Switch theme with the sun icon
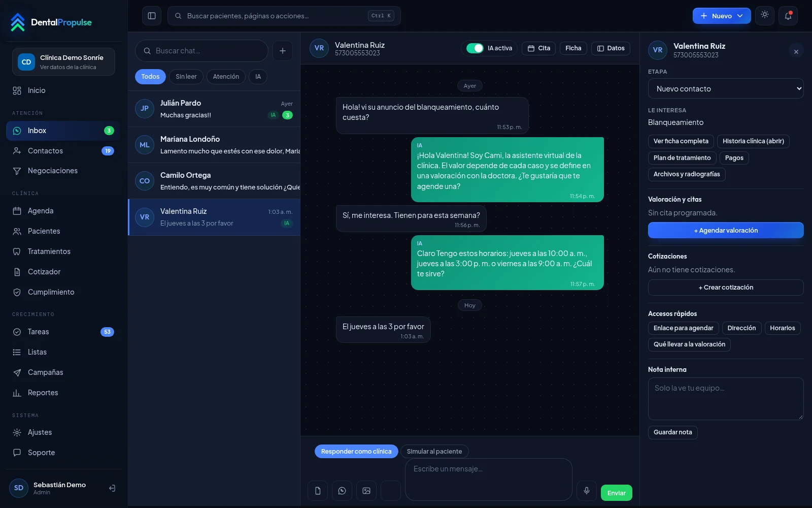 pyautogui.click(x=765, y=15)
